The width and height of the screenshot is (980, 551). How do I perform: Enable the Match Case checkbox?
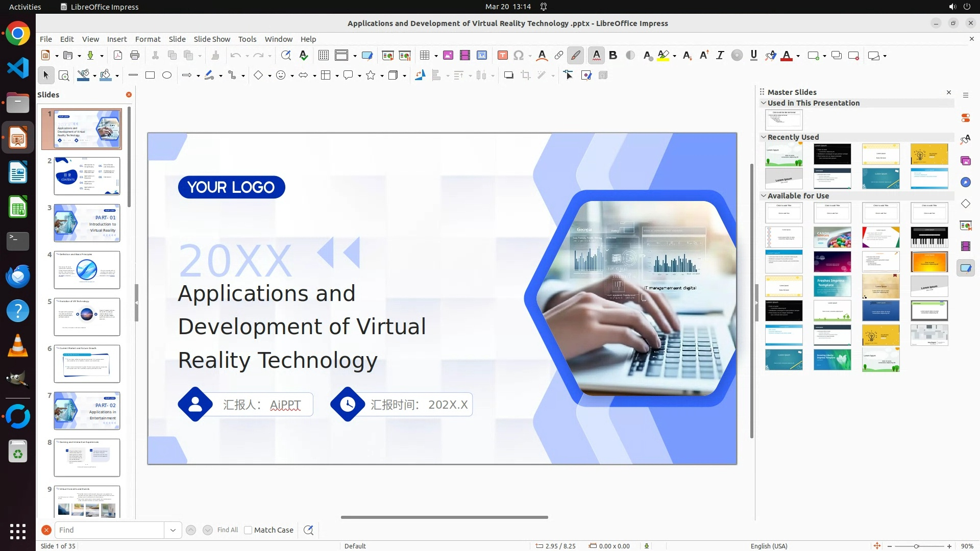(x=248, y=530)
